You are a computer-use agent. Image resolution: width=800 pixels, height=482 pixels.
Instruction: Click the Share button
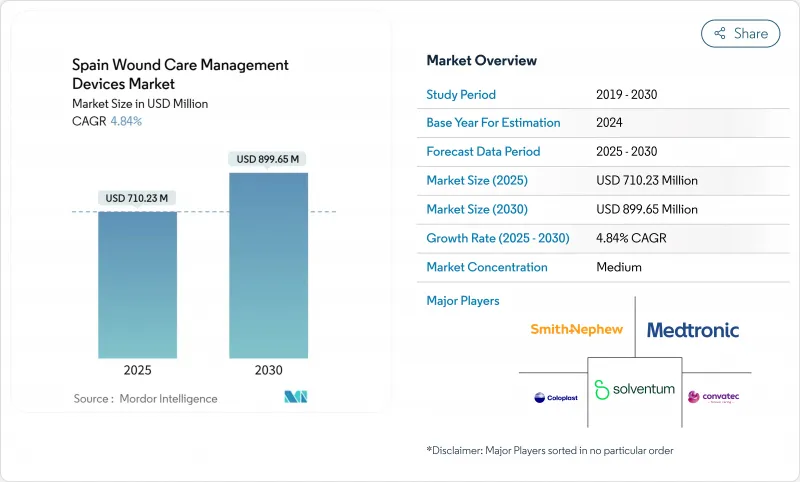pyautogui.click(x=741, y=33)
